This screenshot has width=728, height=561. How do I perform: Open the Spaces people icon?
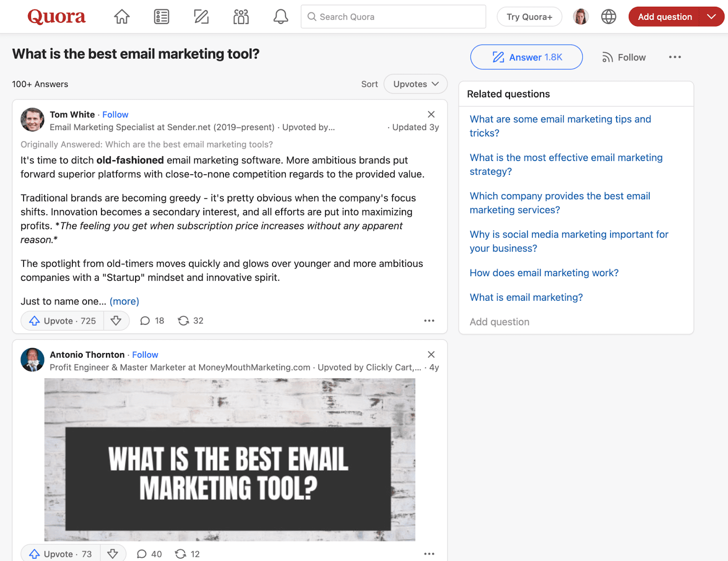pos(241,17)
